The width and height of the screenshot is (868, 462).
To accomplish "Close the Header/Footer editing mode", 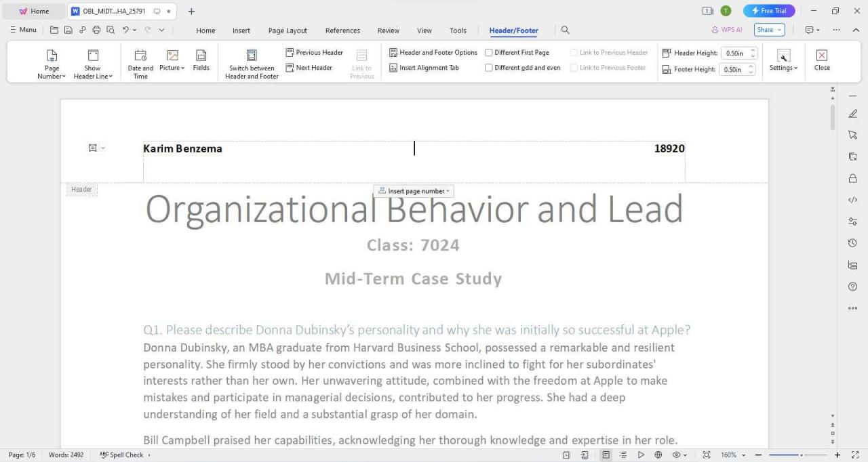I will (x=821, y=61).
